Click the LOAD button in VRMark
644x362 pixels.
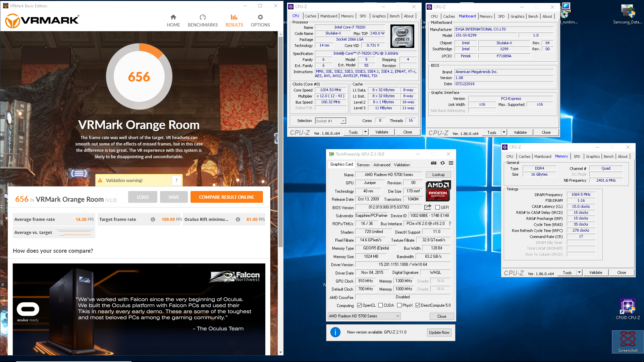[143, 197]
